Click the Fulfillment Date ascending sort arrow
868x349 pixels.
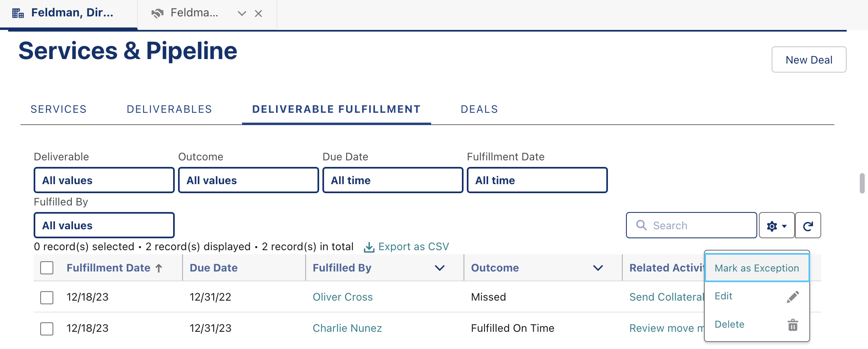159,268
